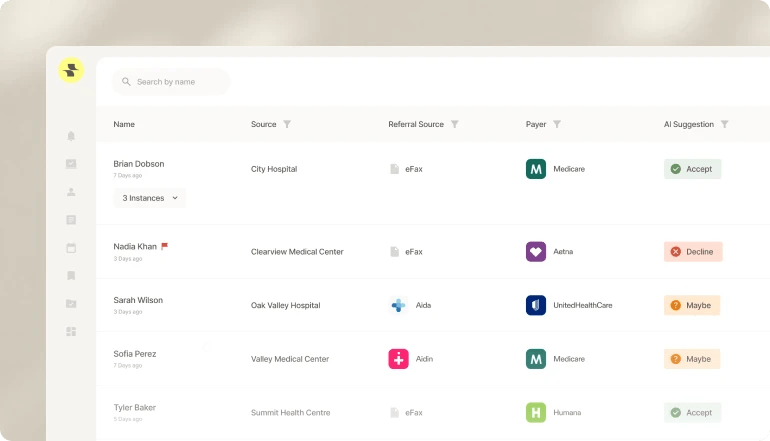770x441 pixels.
Task: Click Medicare logo in Sofia Perez row
Action: (x=536, y=359)
